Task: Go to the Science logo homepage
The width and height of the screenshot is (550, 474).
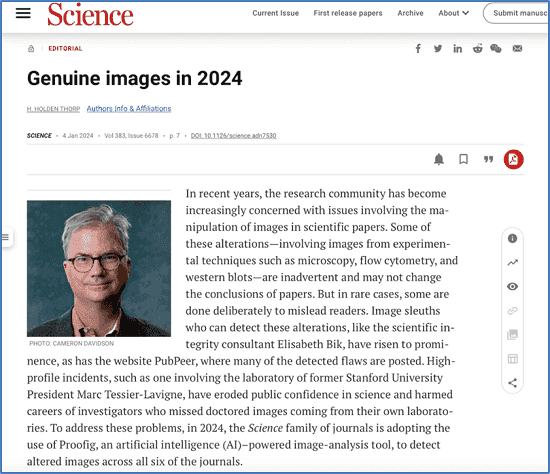Action: (90, 15)
